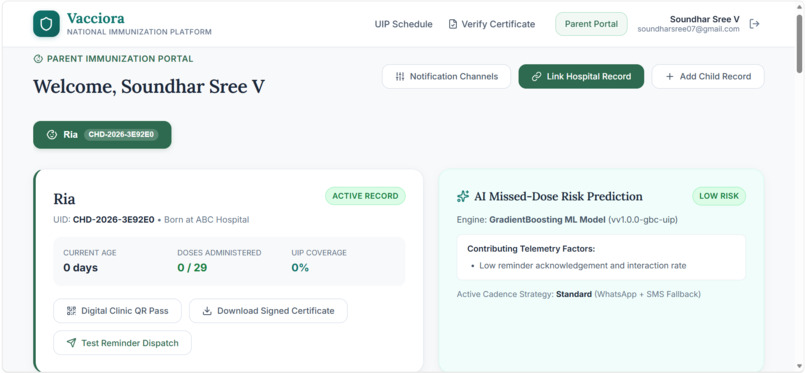Click the plus icon in Add Child Record

[669, 77]
